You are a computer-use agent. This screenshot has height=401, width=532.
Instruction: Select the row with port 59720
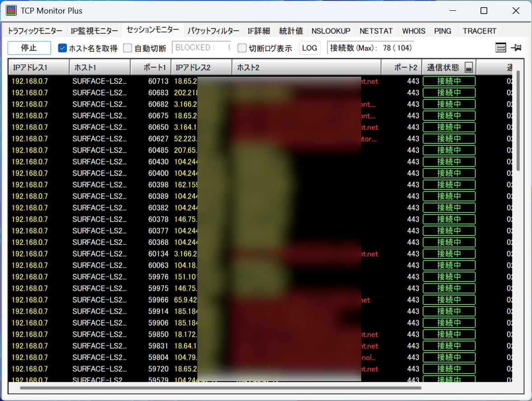(260, 369)
